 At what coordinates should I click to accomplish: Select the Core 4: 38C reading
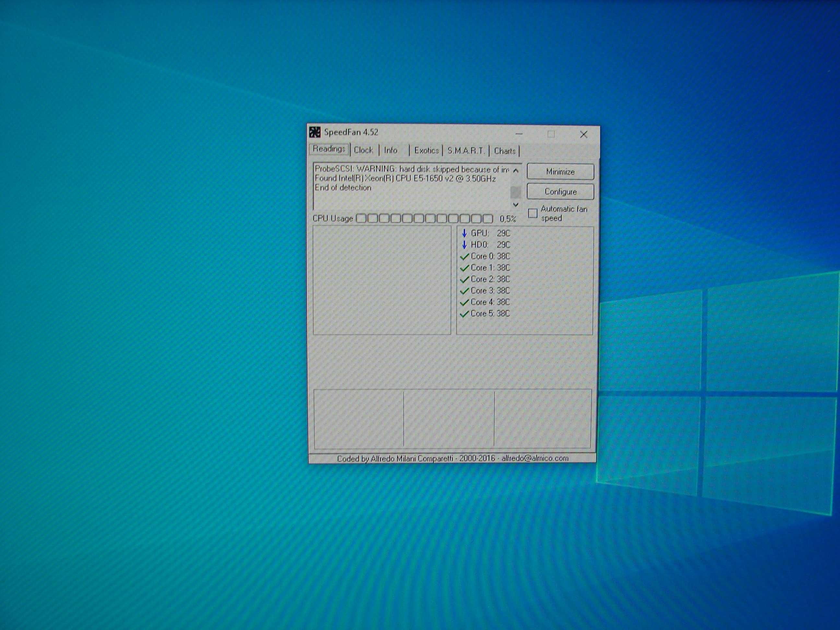click(x=490, y=302)
